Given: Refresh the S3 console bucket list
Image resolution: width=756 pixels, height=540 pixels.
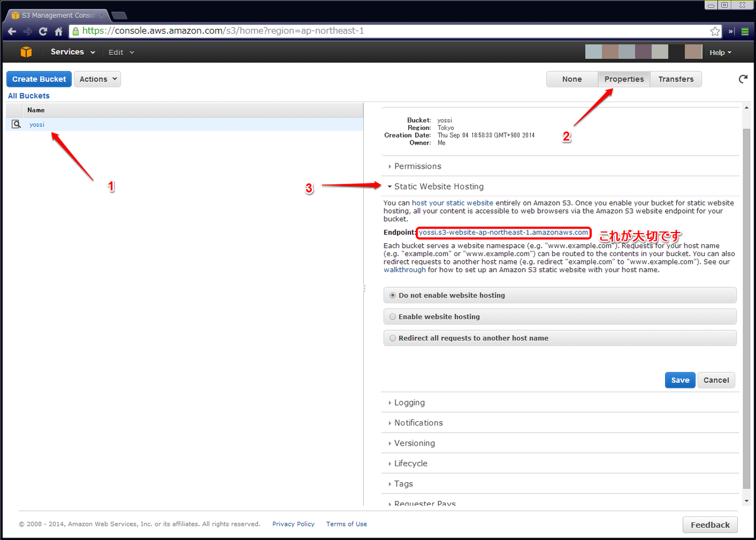Looking at the screenshot, I should point(743,79).
